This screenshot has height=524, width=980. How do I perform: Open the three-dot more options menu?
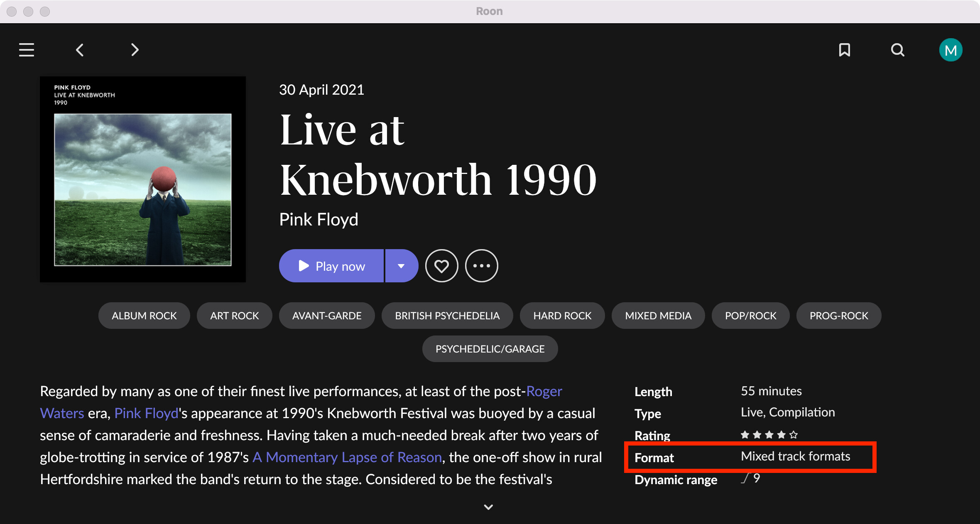482,266
